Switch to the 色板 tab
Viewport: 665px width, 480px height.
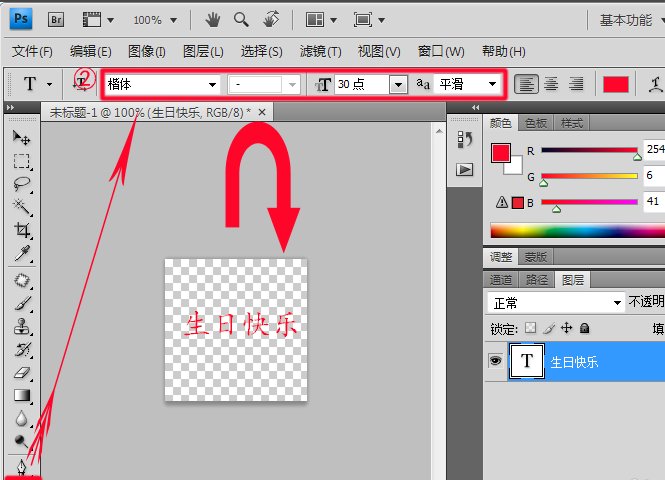click(x=535, y=123)
